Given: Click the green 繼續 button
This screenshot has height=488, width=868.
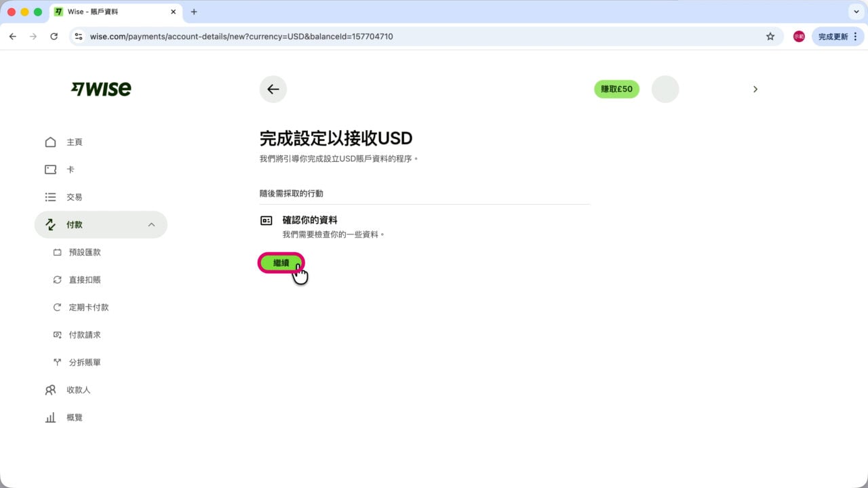Looking at the screenshot, I should (x=281, y=263).
